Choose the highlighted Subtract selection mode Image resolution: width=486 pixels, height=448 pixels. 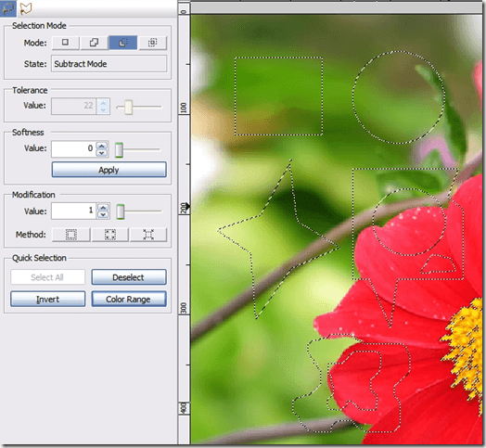(x=123, y=43)
